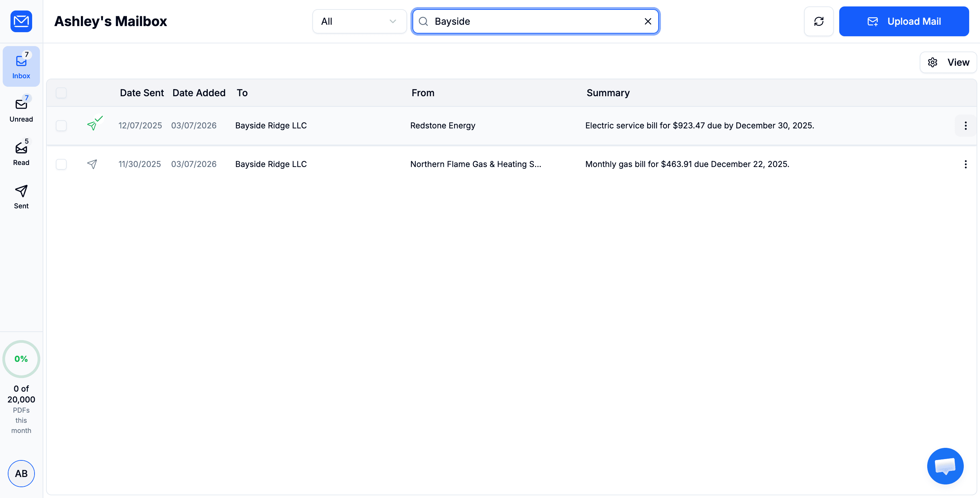This screenshot has width=980, height=498.
Task: Open the Inbox folder in sidebar
Action: click(x=21, y=66)
